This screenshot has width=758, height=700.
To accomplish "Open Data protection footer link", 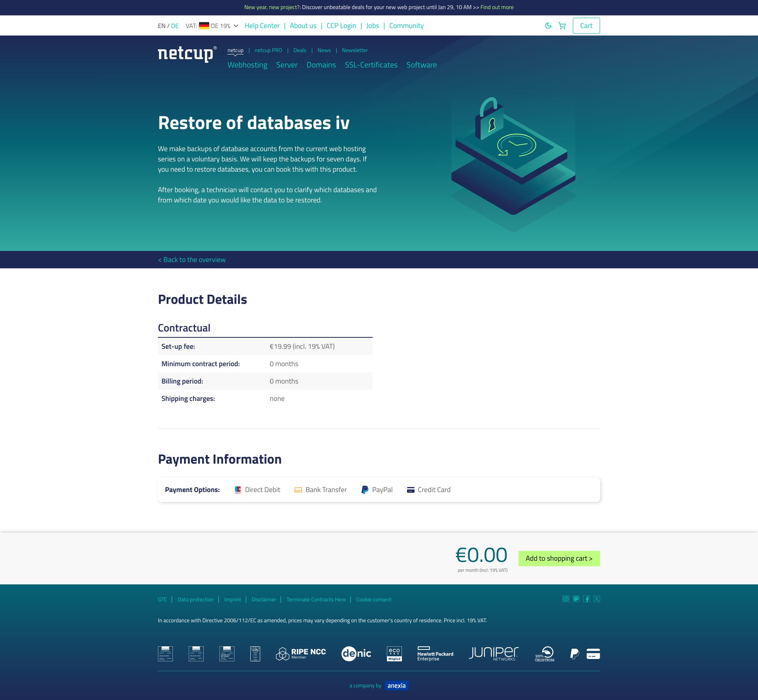I will (x=195, y=599).
